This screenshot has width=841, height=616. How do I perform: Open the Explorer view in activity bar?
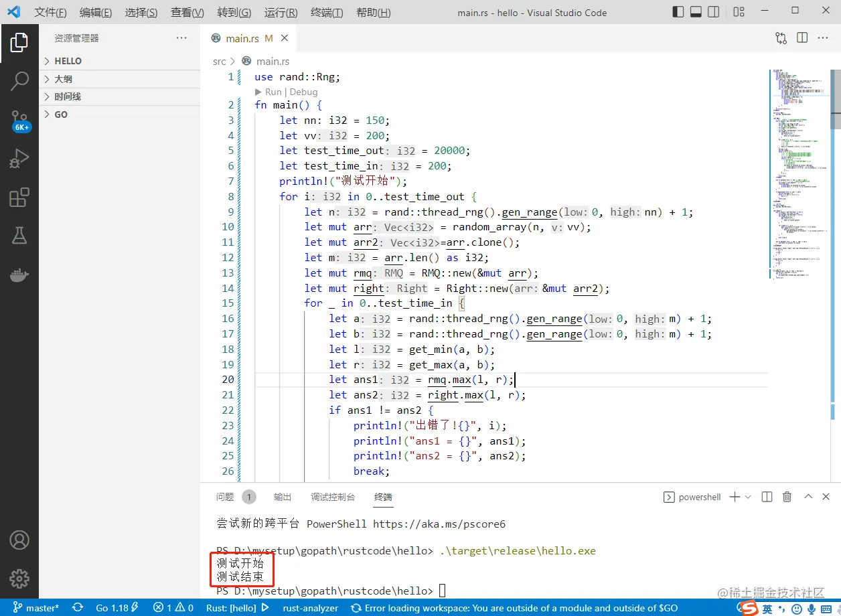click(x=19, y=43)
